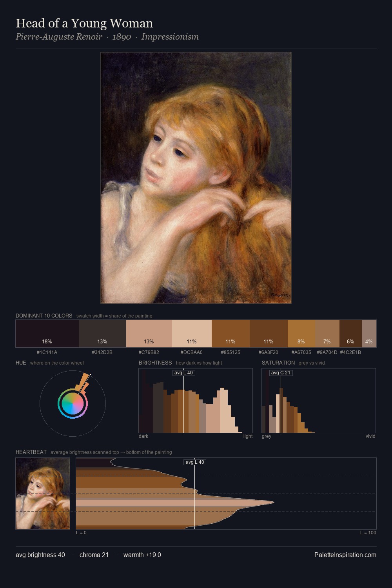Click the 'HEARTBEAT' section heading
This screenshot has width=392, height=588.
click(x=31, y=452)
